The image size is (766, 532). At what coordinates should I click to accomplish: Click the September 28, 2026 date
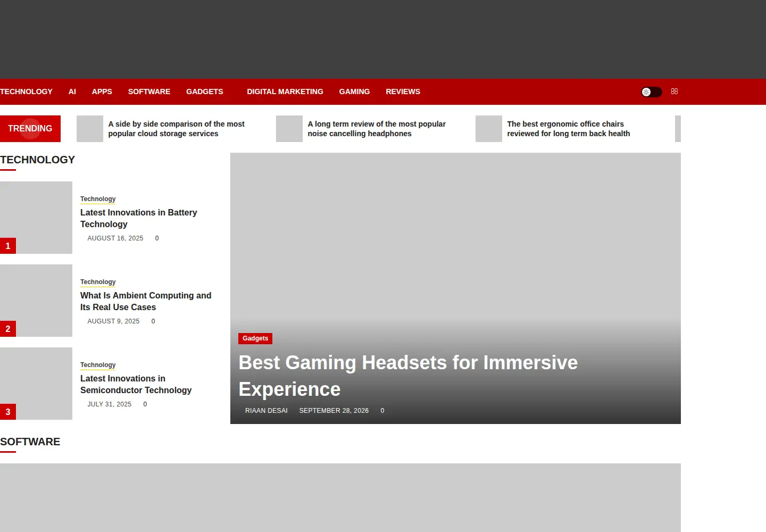[x=334, y=411]
